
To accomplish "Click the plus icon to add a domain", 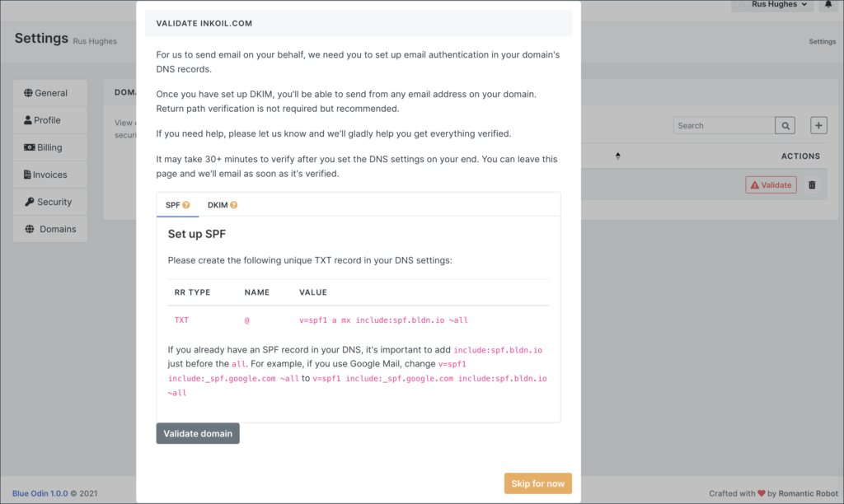I will click(x=818, y=124).
